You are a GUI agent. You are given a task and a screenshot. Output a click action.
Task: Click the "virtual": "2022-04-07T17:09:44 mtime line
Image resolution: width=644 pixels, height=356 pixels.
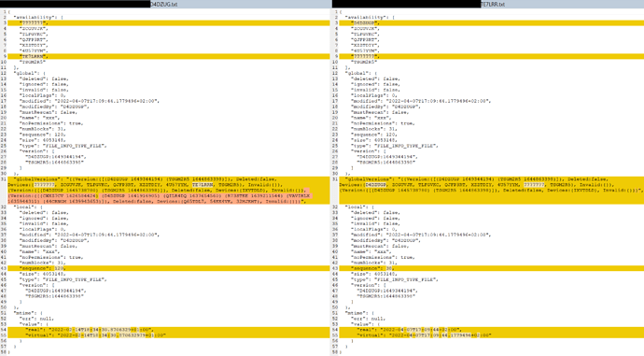point(424,335)
